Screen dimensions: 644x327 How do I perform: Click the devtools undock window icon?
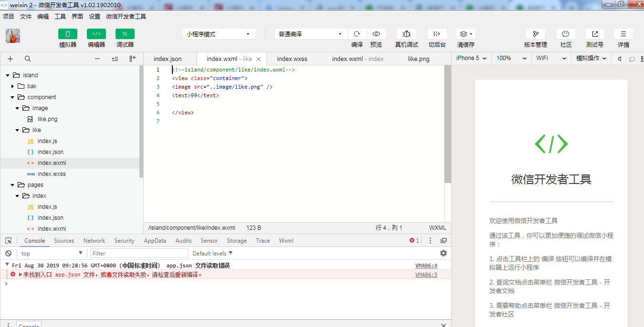[443, 241]
